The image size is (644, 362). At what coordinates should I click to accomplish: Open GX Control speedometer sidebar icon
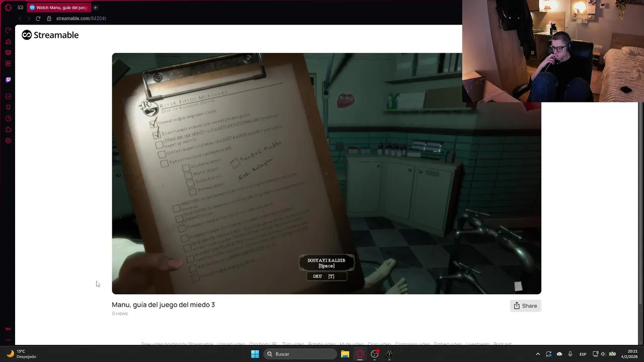pyautogui.click(x=8, y=31)
